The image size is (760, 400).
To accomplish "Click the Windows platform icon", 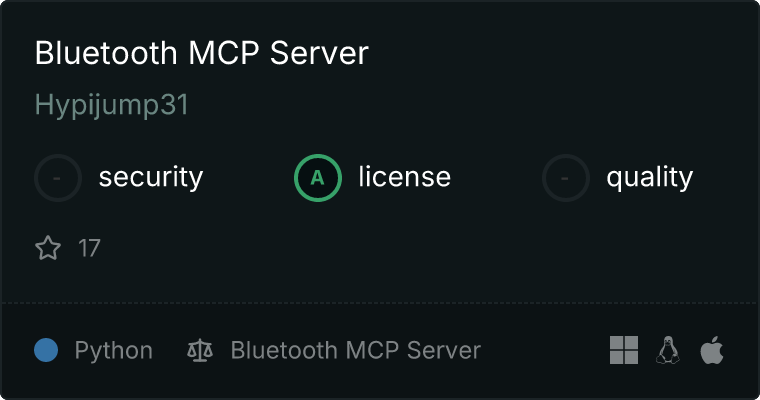I will coord(624,350).
